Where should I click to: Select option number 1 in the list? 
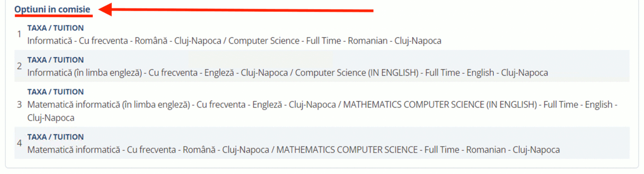pos(322,34)
